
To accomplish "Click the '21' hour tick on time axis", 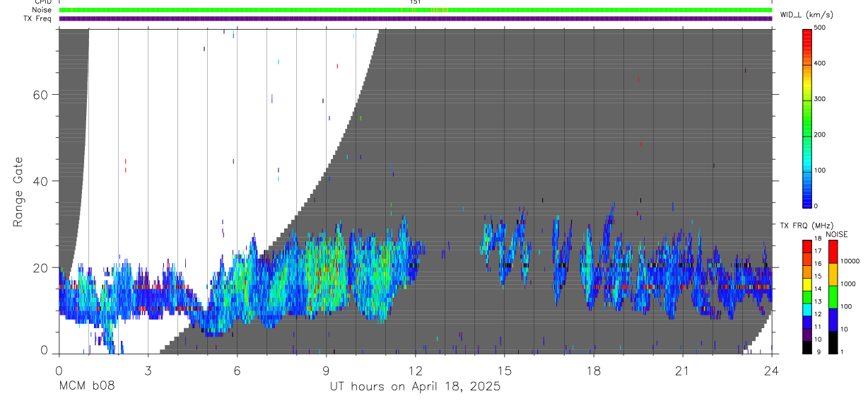I will [683, 371].
